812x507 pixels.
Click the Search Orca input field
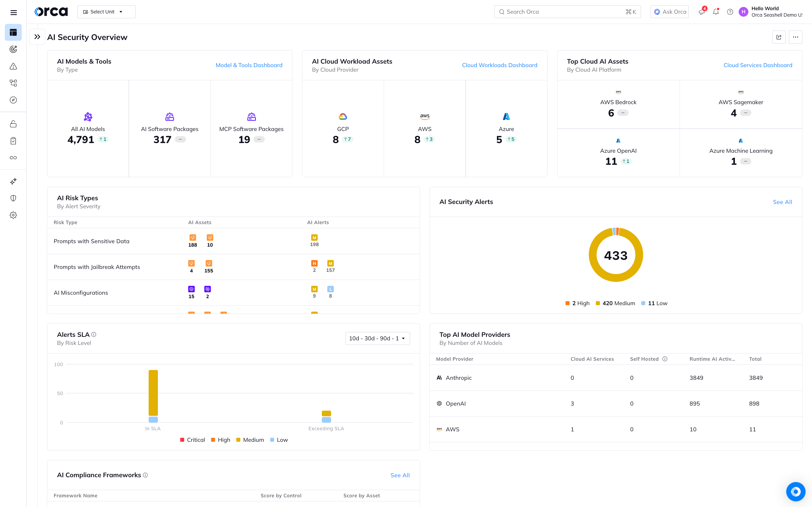pos(567,12)
